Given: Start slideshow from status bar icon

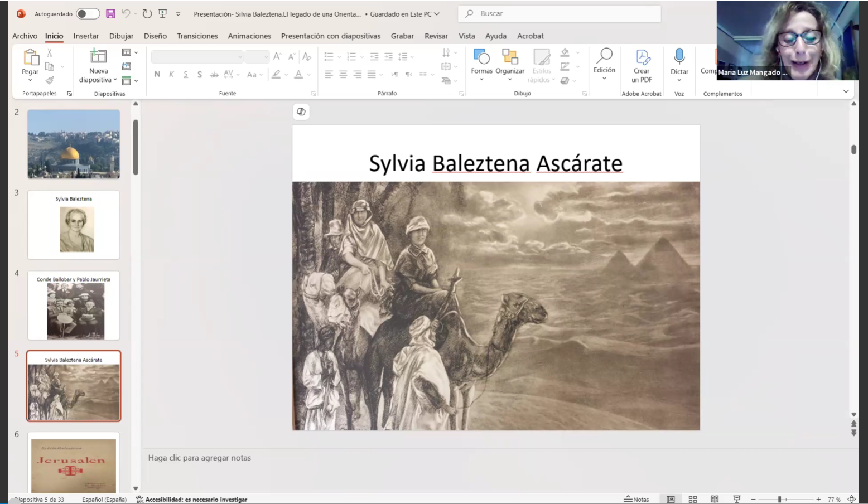Looking at the screenshot, I should click(737, 500).
